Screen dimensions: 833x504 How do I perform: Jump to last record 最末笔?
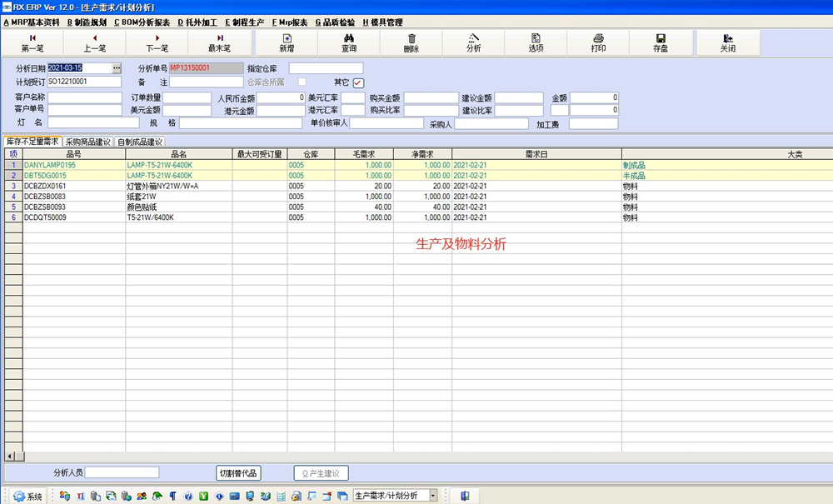(x=220, y=38)
